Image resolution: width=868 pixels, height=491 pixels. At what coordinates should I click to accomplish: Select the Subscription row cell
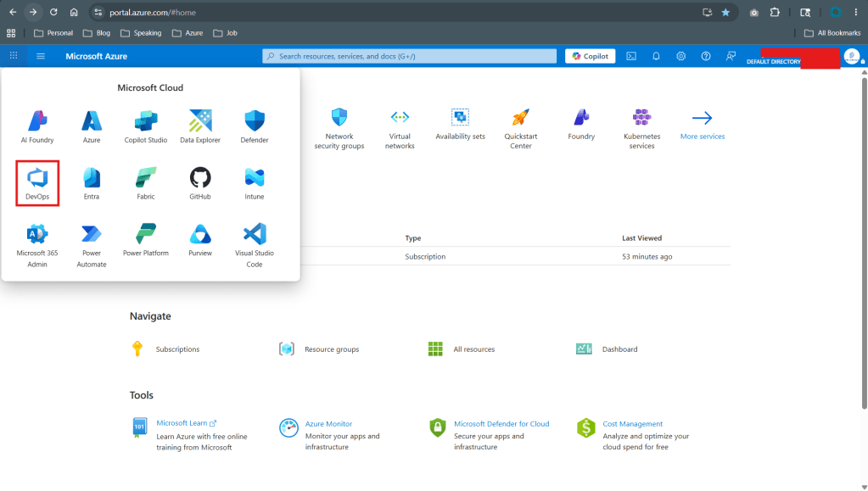pyautogui.click(x=425, y=256)
